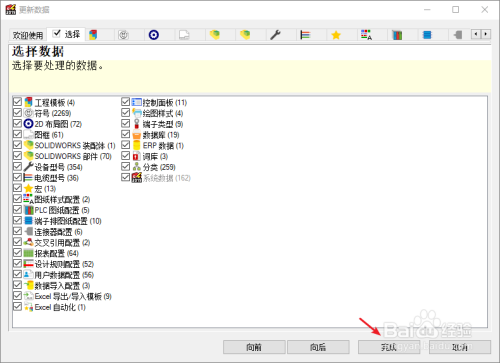Uncheck 符号 (2269) checkbox
Screen dimensions: 500x363
[x=17, y=112]
